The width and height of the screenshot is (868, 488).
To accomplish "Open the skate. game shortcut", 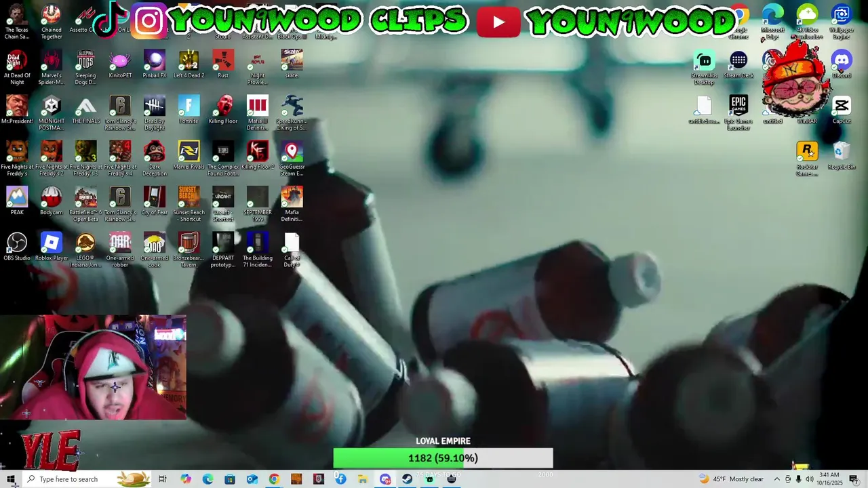I will pyautogui.click(x=292, y=64).
